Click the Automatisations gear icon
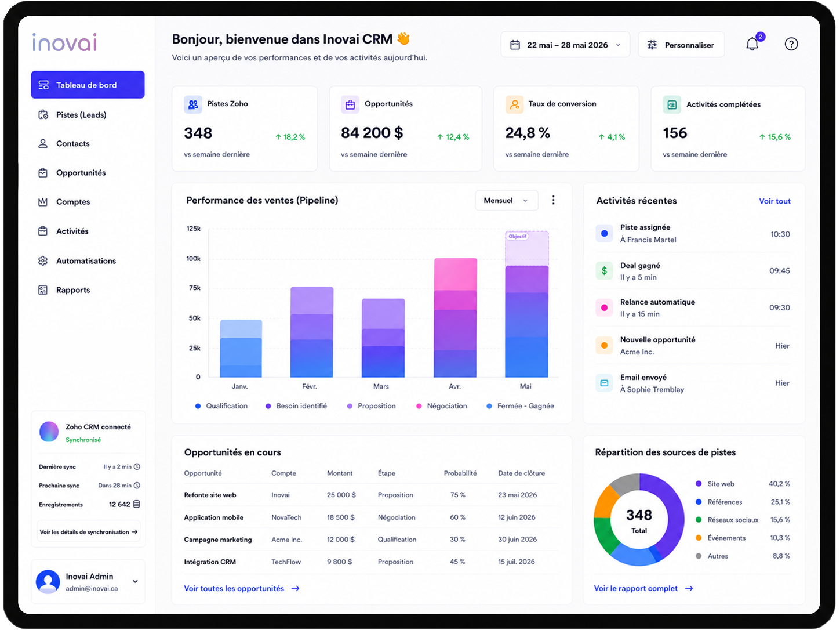The width and height of the screenshot is (840, 630). coord(43,260)
